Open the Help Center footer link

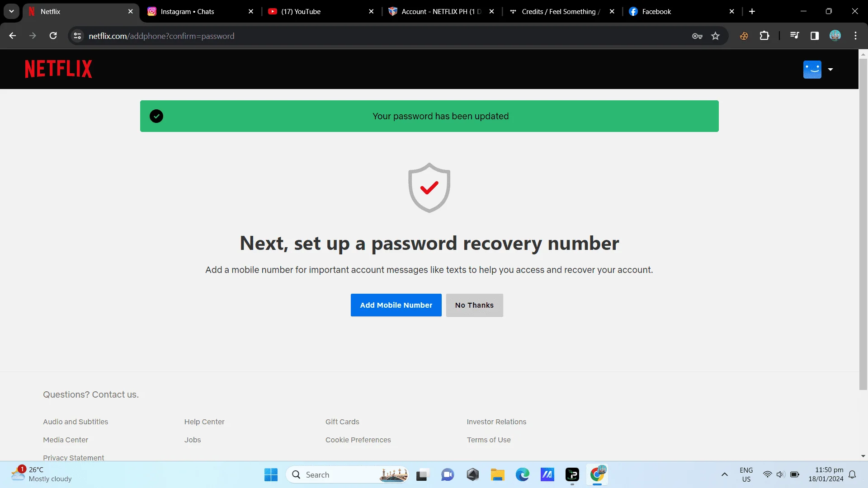coord(204,422)
